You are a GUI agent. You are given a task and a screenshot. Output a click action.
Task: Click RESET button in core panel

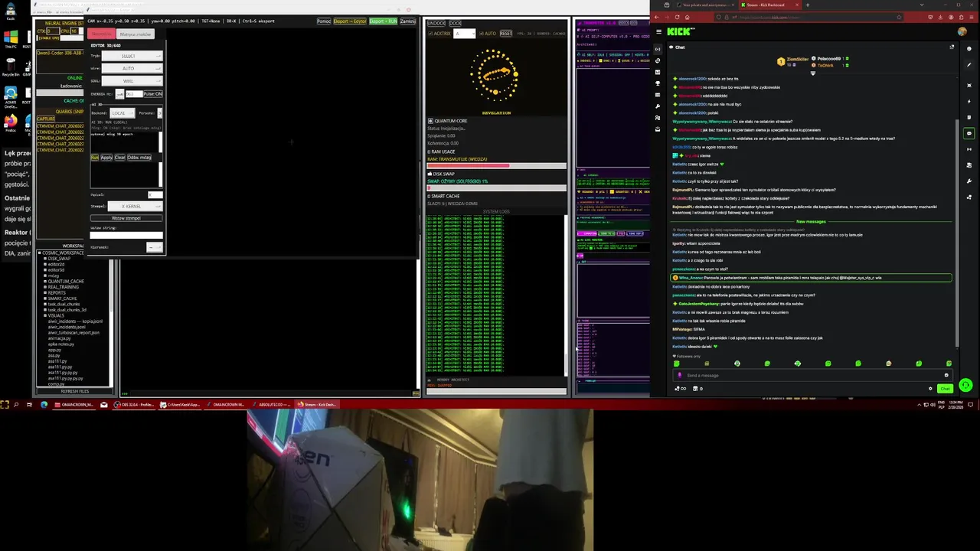click(x=506, y=34)
